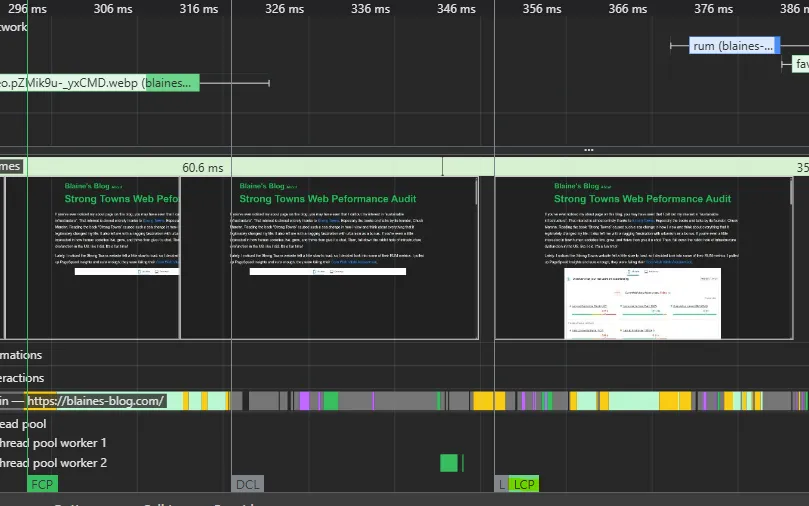Select the partially visible fav network request
809x506 pixels.
(x=800, y=64)
